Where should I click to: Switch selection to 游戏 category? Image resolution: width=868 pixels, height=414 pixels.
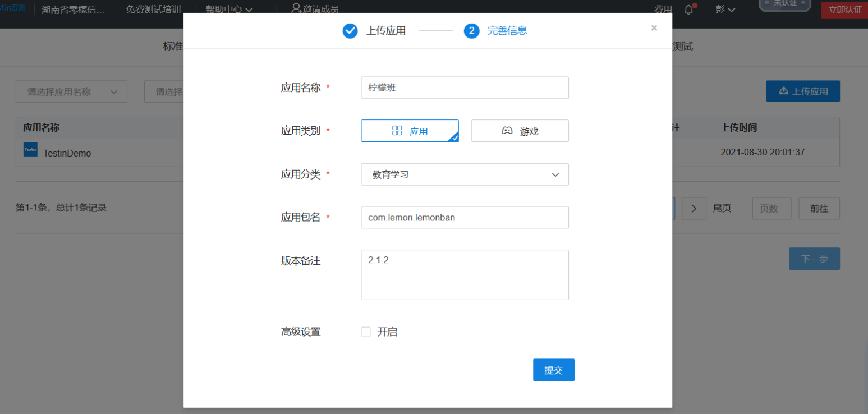(520, 130)
